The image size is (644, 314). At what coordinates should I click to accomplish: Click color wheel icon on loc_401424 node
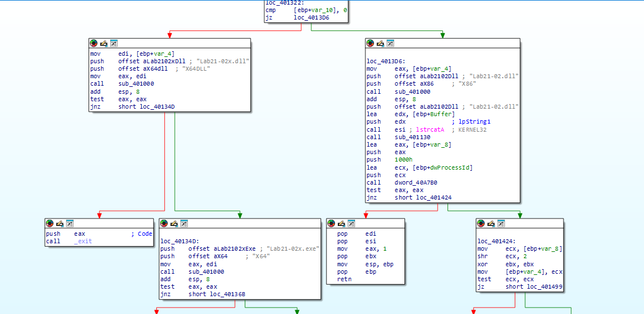pos(481,223)
